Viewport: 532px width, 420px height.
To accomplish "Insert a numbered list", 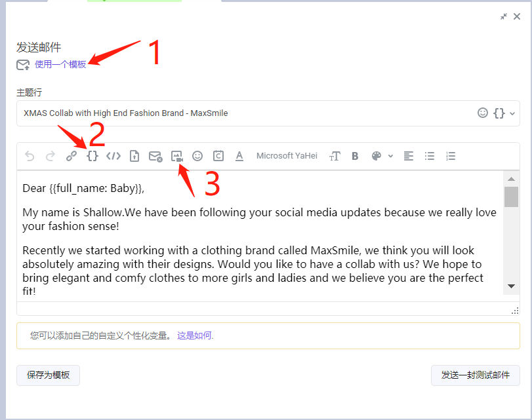I will coord(451,156).
